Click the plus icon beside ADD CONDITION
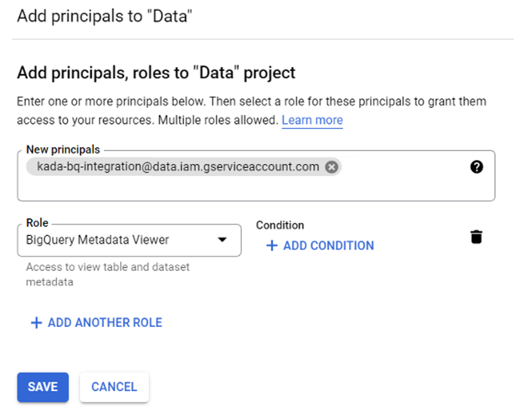514x420 pixels. 272,246
